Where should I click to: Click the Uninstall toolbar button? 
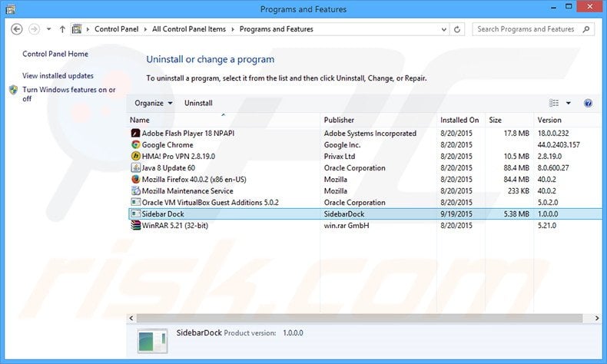(198, 103)
